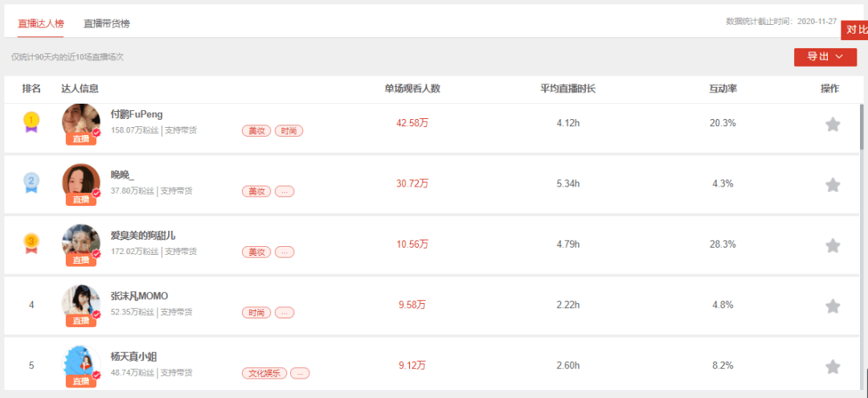Switch to the 直播带货榜 tab
868x398 pixels.
click(107, 24)
